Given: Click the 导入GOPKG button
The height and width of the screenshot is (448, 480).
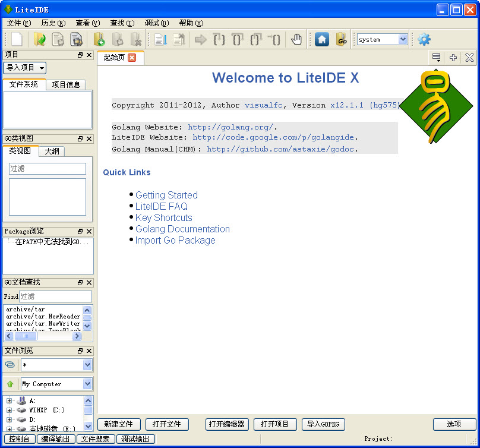Looking at the screenshot, I should click(x=323, y=424).
